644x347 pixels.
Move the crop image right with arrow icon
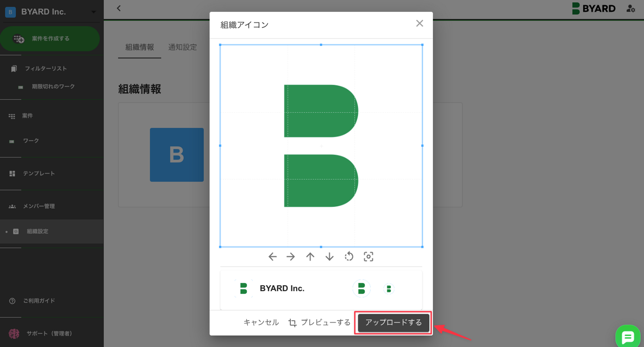(x=290, y=257)
